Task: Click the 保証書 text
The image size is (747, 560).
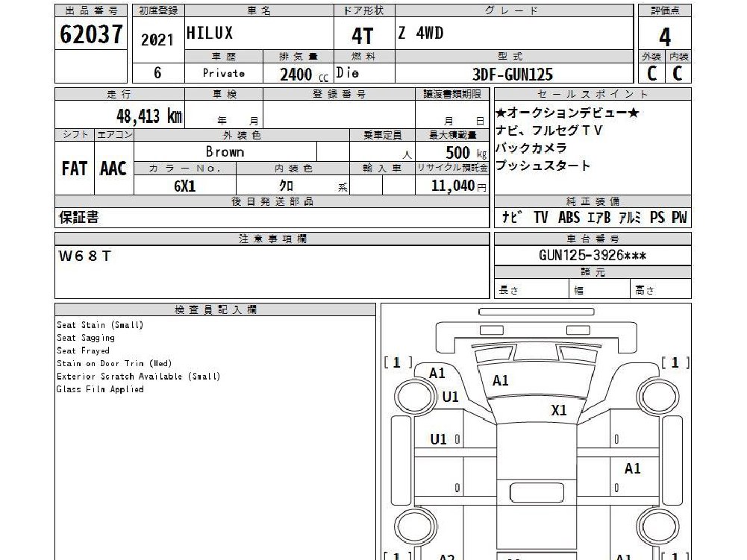Action: tap(78, 218)
